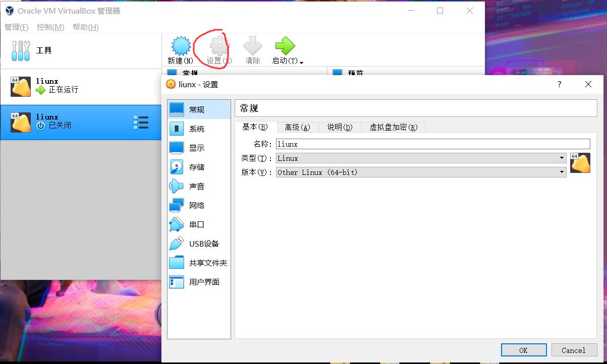Select the running liunx virtual machine

point(81,87)
